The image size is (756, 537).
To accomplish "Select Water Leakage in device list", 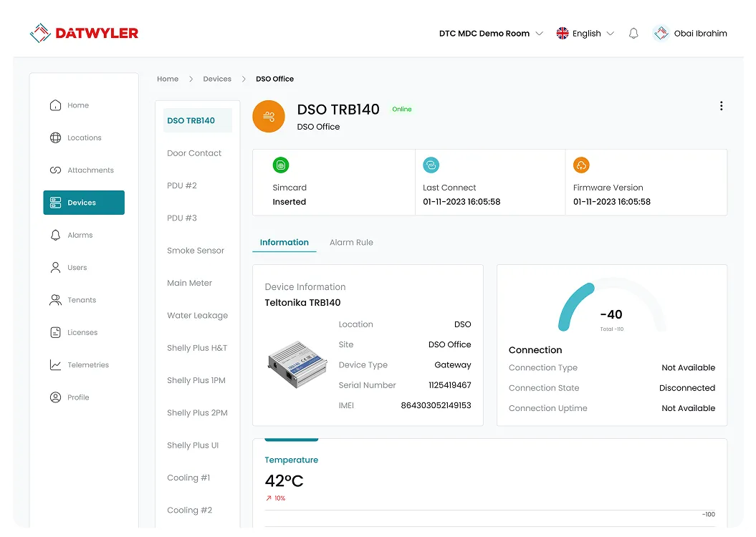I will point(197,316).
